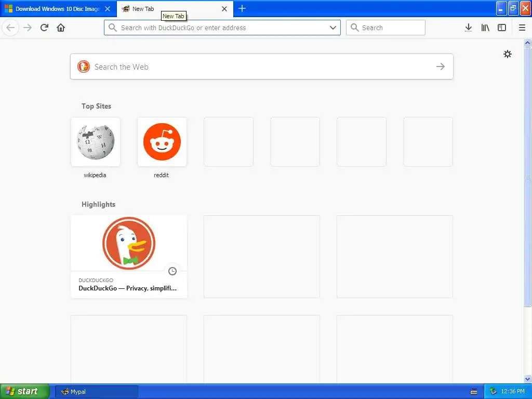Go forward to the next page
The height and width of the screenshot is (399, 532).
tap(28, 28)
